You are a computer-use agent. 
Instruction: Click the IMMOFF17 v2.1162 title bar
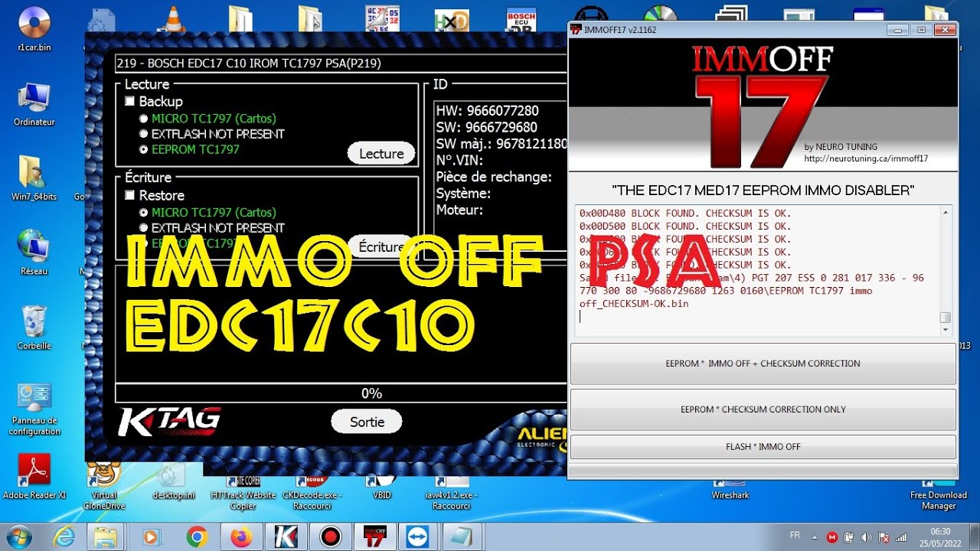click(x=727, y=30)
